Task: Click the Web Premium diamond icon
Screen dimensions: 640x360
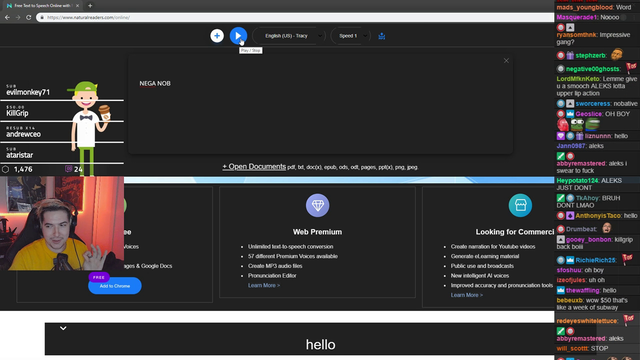Action: [x=318, y=205]
